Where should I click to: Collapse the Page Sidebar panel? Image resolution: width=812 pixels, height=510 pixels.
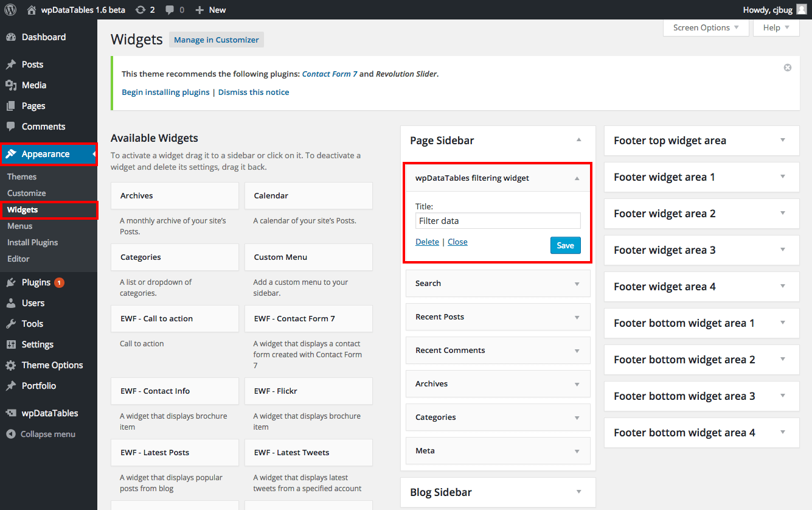click(578, 140)
